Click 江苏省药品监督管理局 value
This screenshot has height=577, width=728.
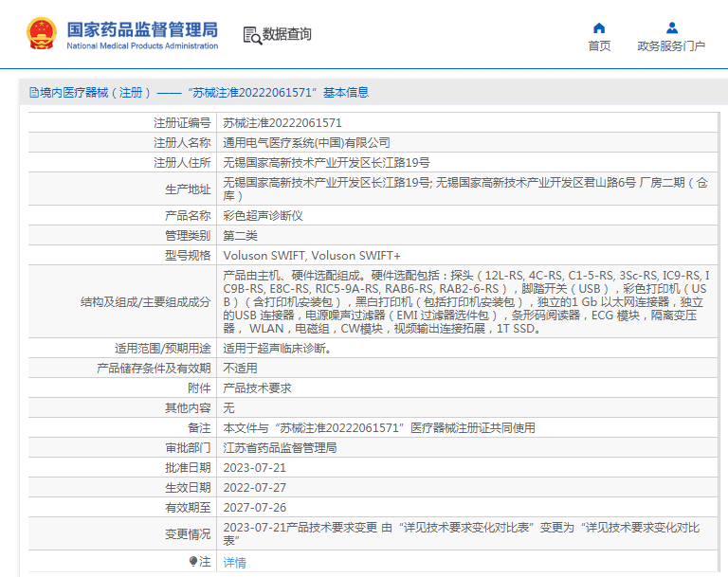pyautogui.click(x=280, y=448)
